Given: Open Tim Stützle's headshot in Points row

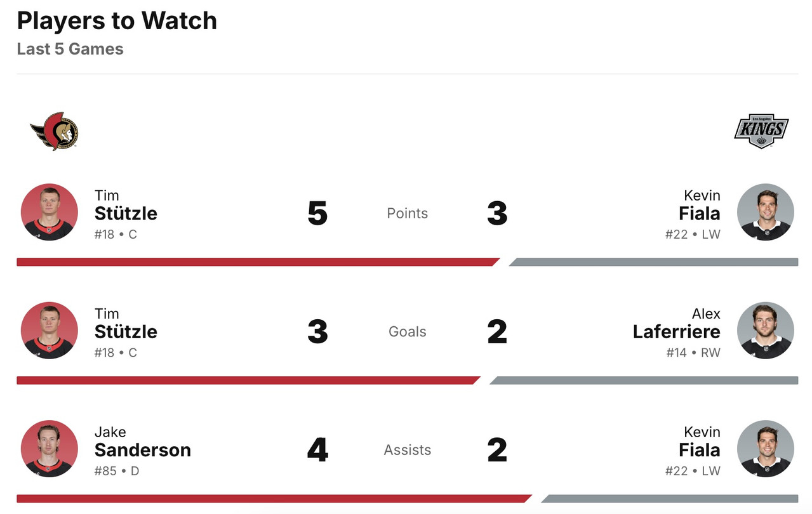Looking at the screenshot, I should tap(50, 212).
